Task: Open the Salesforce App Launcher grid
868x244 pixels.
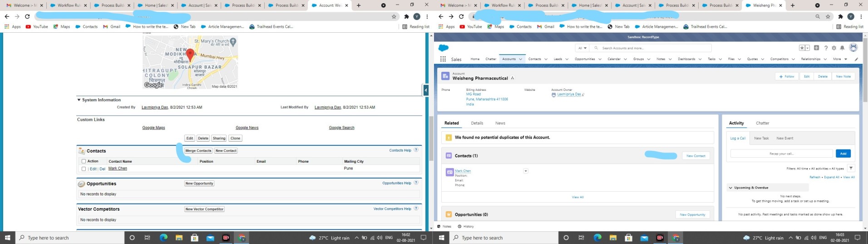Action: pyautogui.click(x=443, y=59)
